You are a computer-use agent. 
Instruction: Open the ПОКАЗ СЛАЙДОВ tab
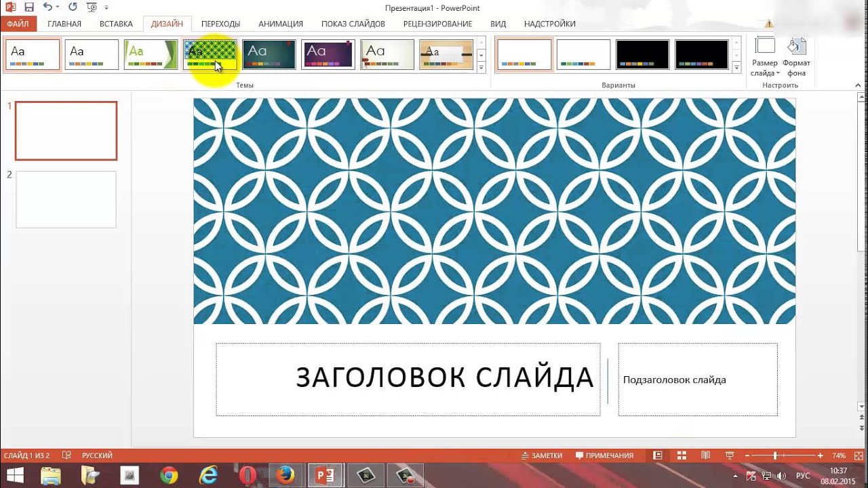point(353,24)
